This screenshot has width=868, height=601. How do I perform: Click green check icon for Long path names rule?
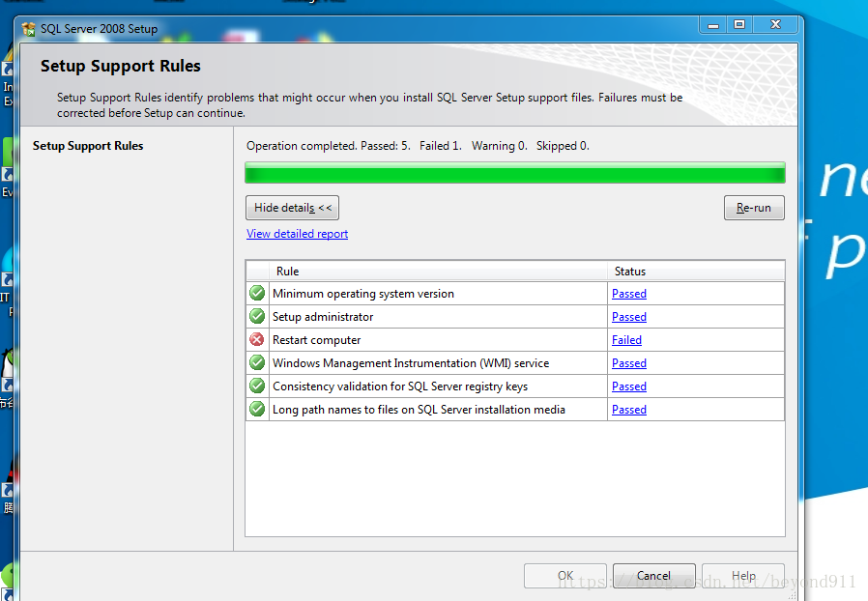pyautogui.click(x=257, y=410)
